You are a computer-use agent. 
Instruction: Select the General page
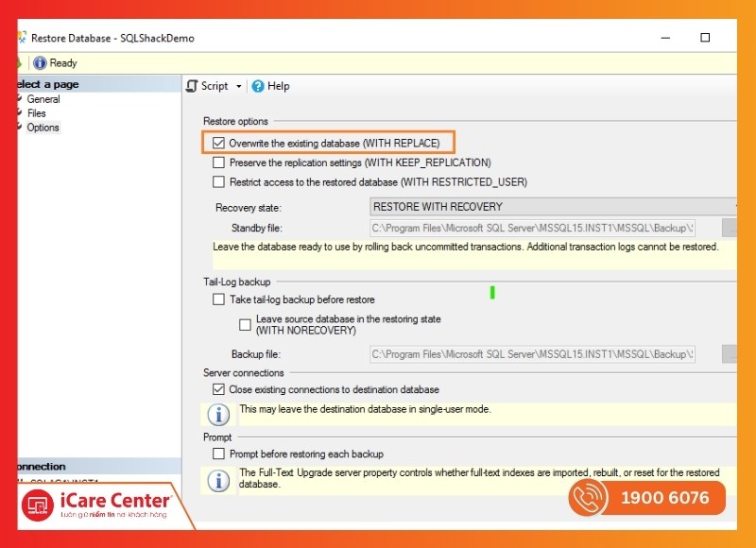[x=43, y=99]
